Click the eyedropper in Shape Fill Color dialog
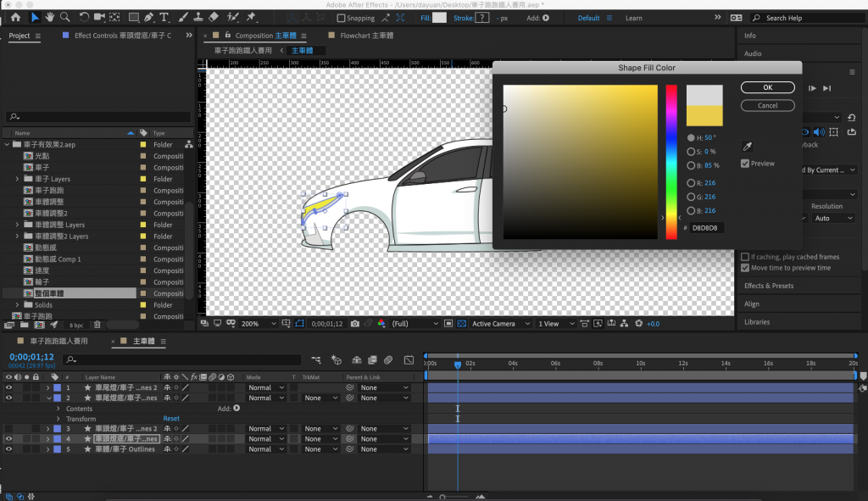Image resolution: width=868 pixels, height=501 pixels. pos(747,146)
